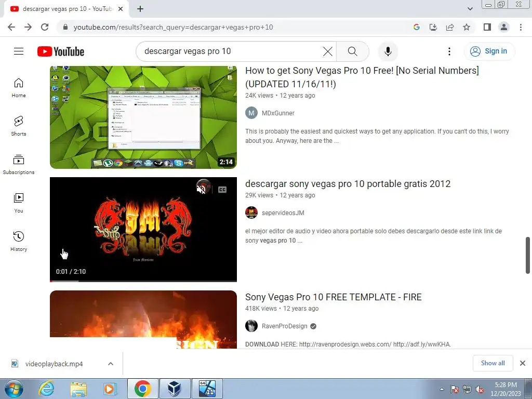The image size is (532, 399).
Task: Click the page vertical scrollbar thumb
Action: coord(528,255)
